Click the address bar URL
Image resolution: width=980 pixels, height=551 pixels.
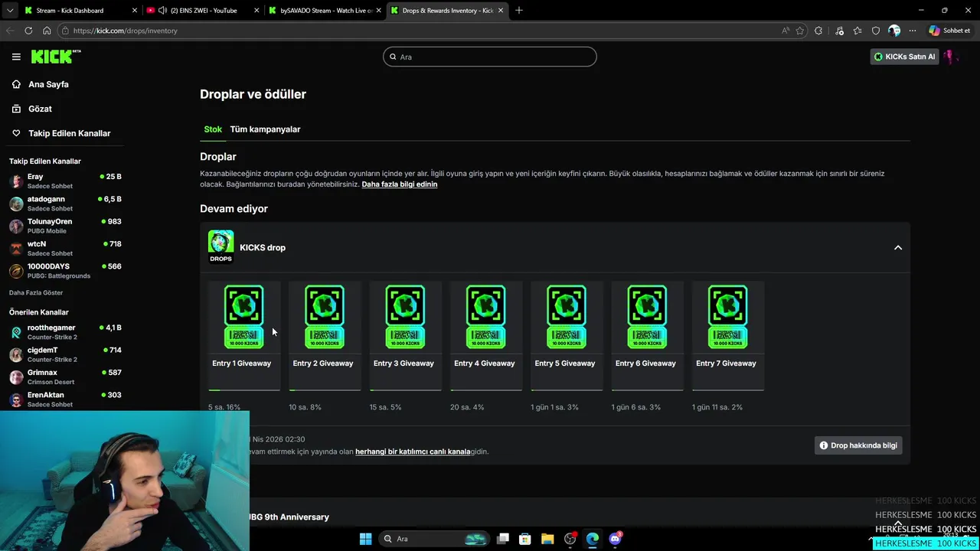[x=126, y=31]
